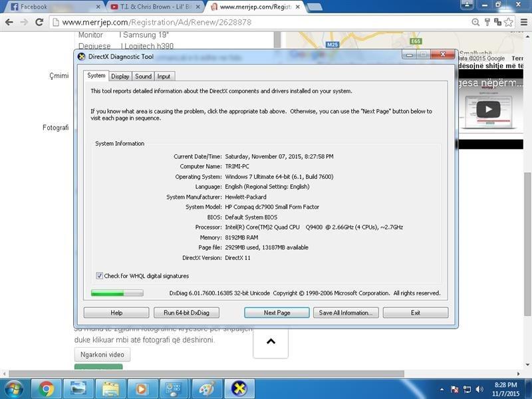The image size is (532, 399).
Task: Click the browser Forward arrow
Action: point(24,23)
